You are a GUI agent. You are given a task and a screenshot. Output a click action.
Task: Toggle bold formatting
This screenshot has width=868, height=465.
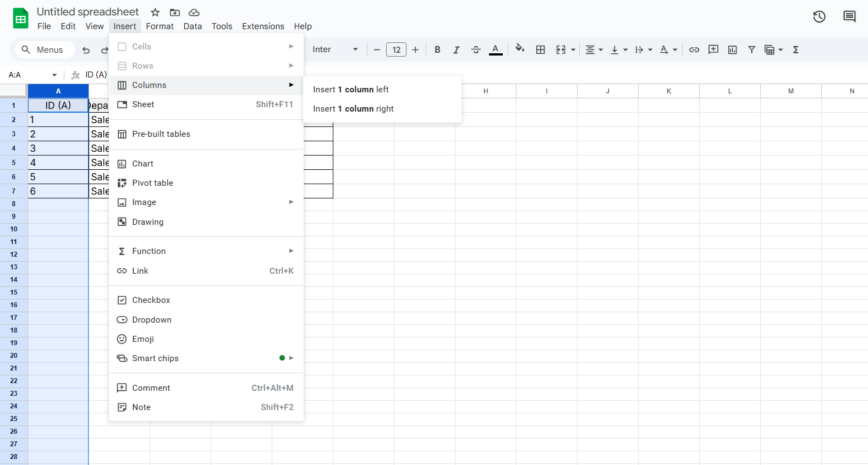click(437, 50)
